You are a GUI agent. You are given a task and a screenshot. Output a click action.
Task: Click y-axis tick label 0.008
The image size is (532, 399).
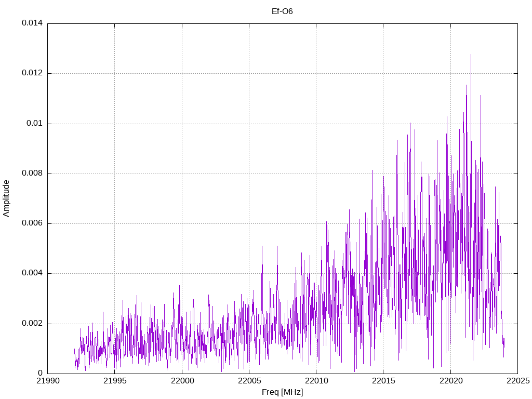coord(32,173)
